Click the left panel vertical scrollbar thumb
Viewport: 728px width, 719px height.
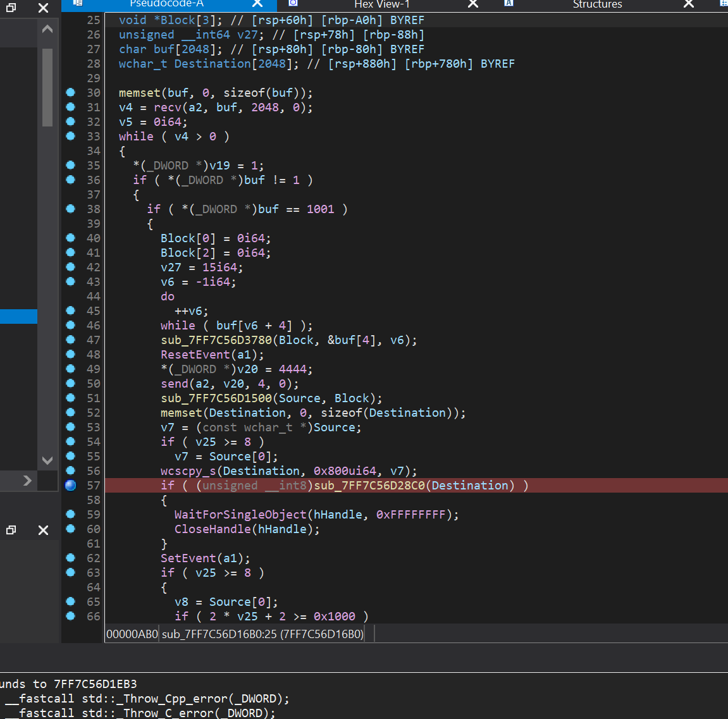47,87
